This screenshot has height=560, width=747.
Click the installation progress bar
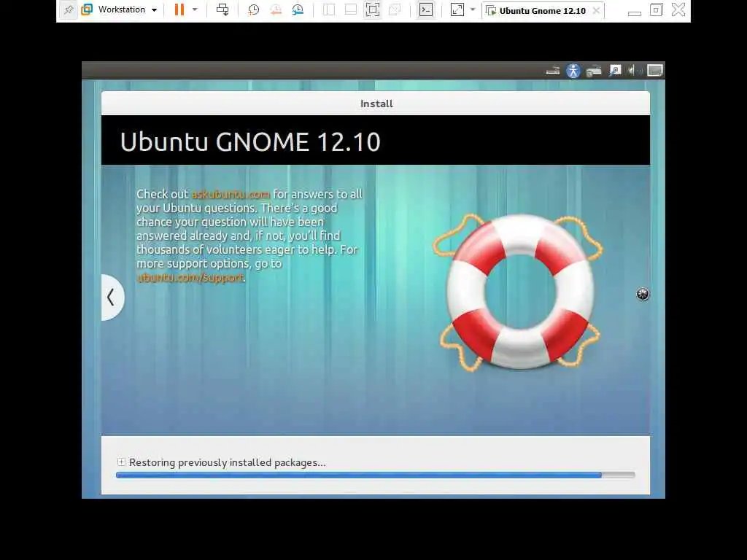376,475
